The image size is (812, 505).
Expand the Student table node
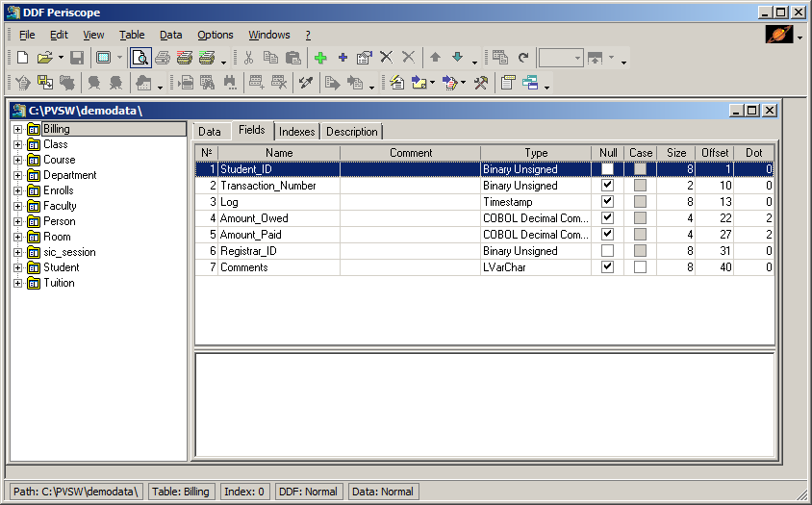coord(17,267)
